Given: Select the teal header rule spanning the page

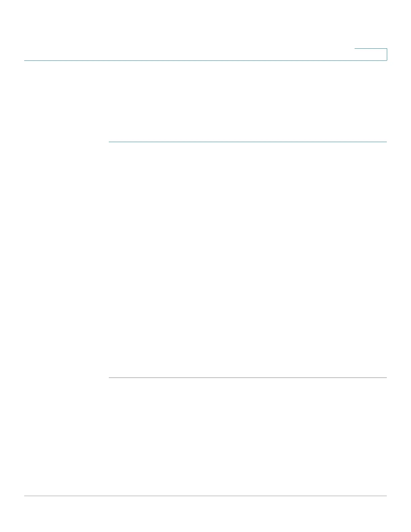Looking at the screenshot, I should (x=205, y=60).
